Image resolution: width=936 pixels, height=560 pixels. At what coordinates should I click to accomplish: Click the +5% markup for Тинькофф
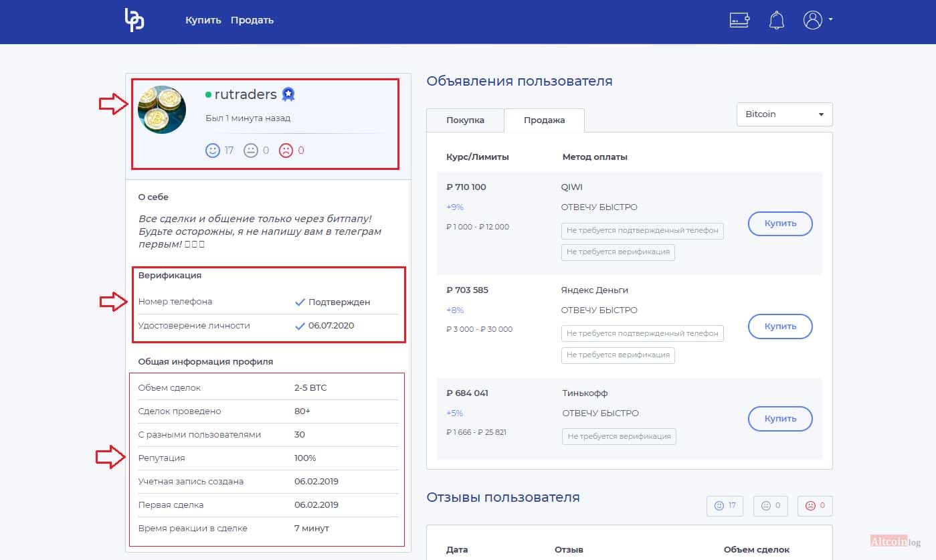pyautogui.click(x=455, y=413)
